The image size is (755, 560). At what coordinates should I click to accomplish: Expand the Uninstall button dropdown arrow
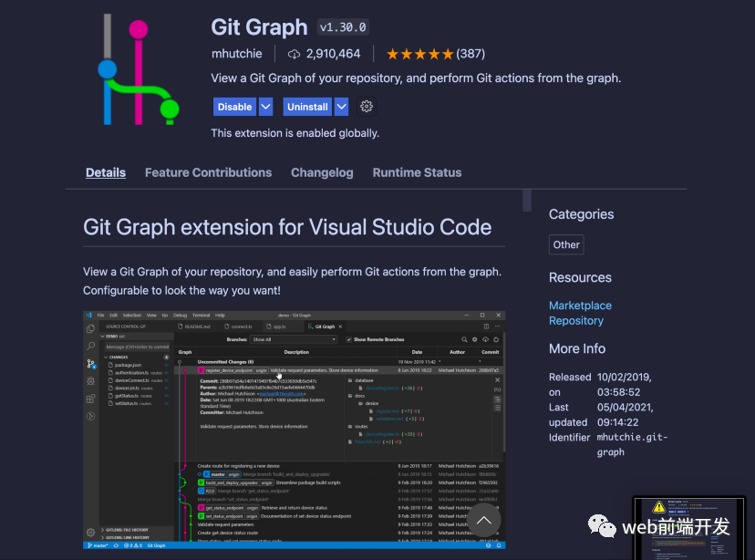[x=341, y=107]
